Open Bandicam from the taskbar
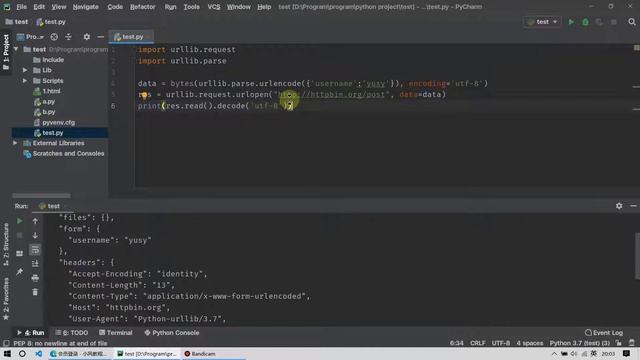 200,354
